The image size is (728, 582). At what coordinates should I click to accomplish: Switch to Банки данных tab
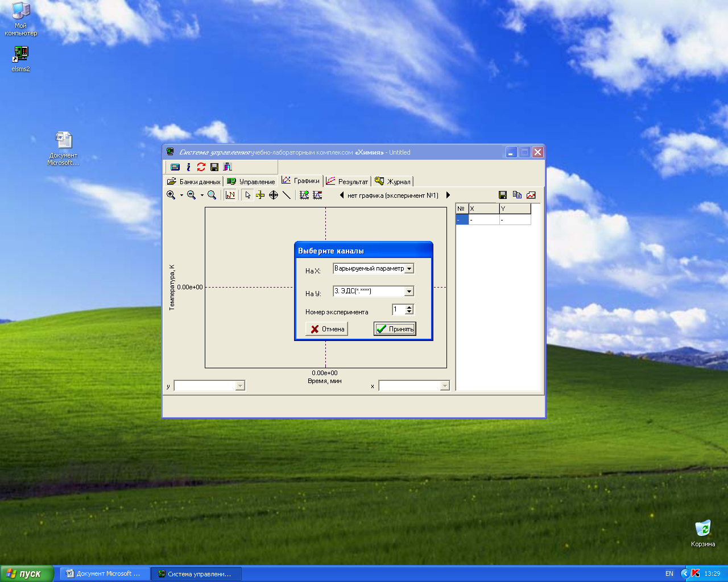point(193,181)
